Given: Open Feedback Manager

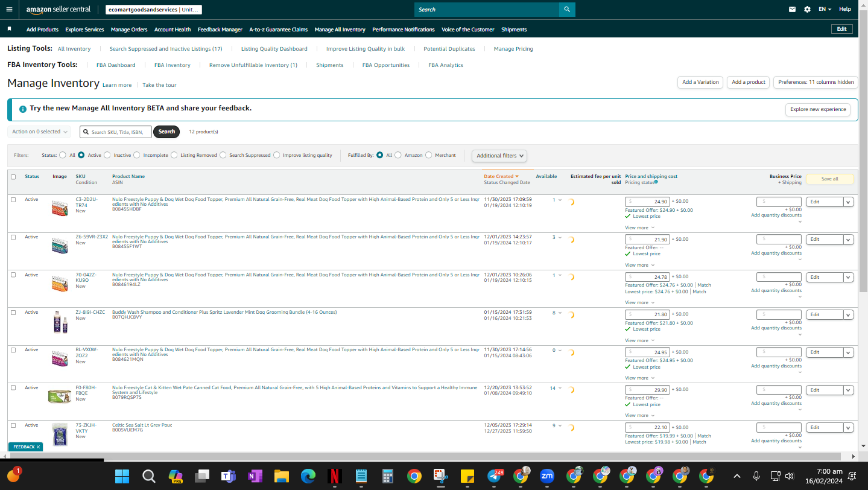Looking at the screenshot, I should click(x=220, y=30).
